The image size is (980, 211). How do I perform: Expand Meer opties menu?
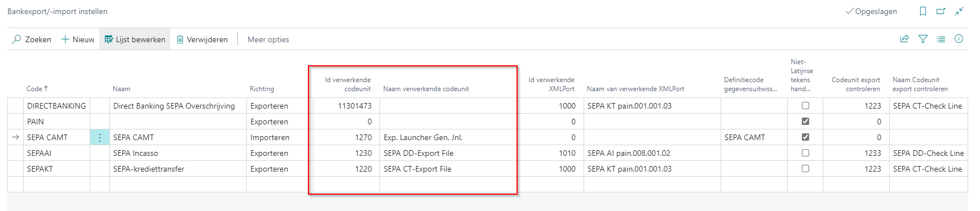point(268,39)
